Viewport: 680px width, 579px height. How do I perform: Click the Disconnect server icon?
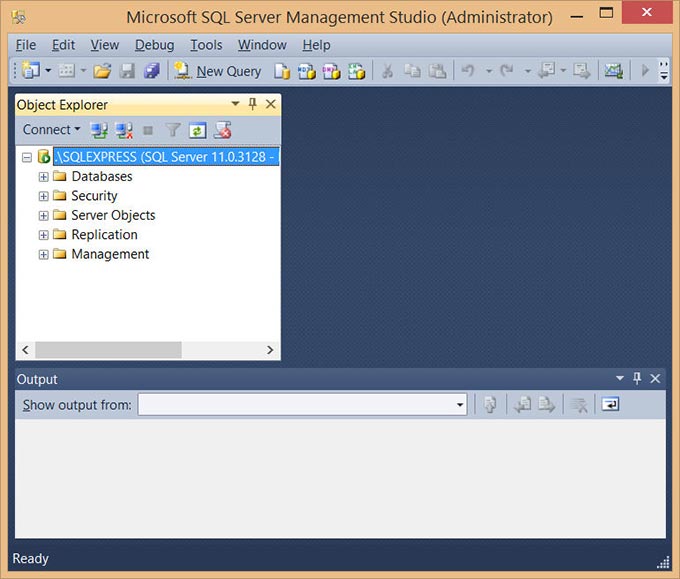(x=124, y=130)
